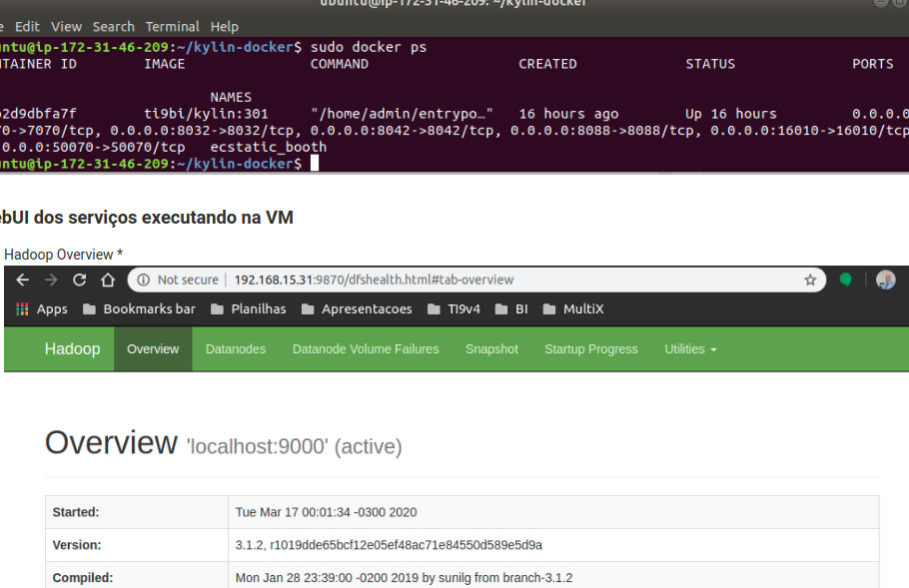
Task: Open the Datanode Volume Failures tab
Action: tap(366, 349)
